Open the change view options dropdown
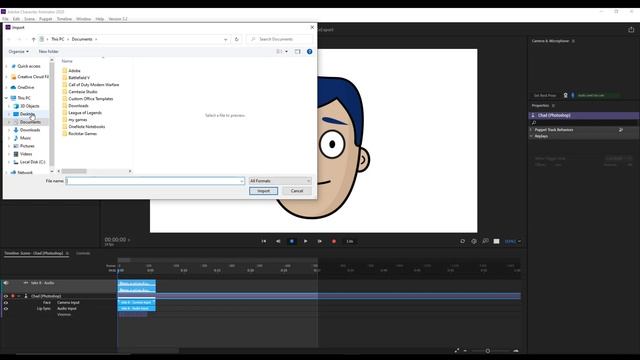Screen dimensions: 640x360 click(x=287, y=51)
